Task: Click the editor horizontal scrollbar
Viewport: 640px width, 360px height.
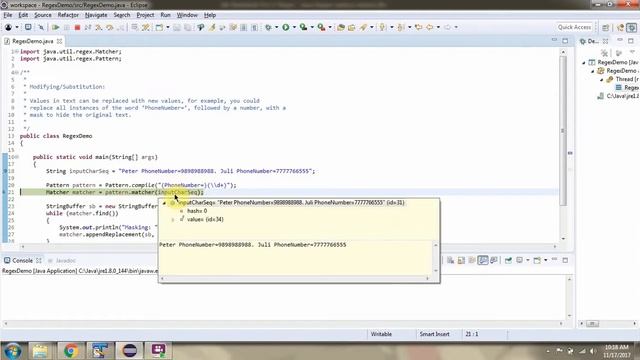Action: coord(289,247)
